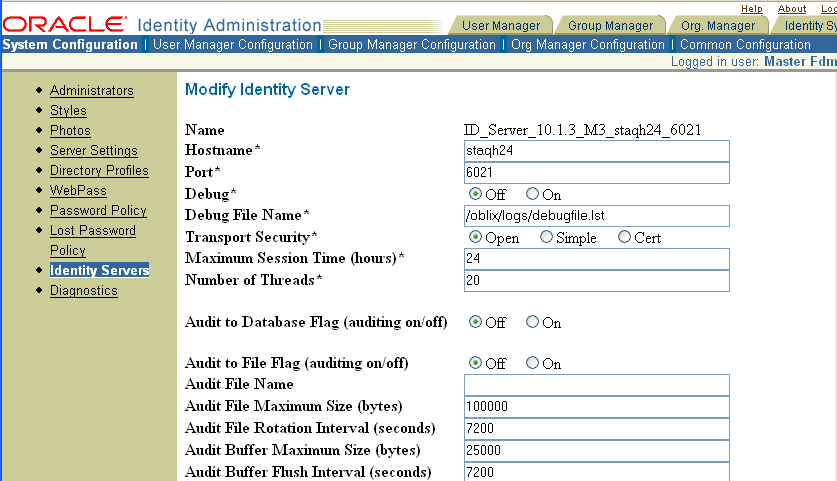Open User Manager Configuration menu item
The width and height of the screenshot is (837, 481).
click(x=233, y=45)
